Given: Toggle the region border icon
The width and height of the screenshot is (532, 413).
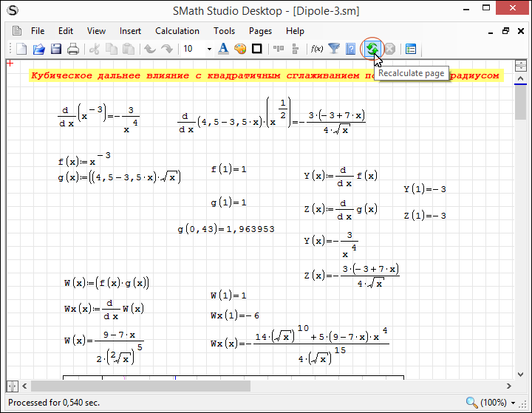Looking at the screenshot, I should (x=257, y=50).
